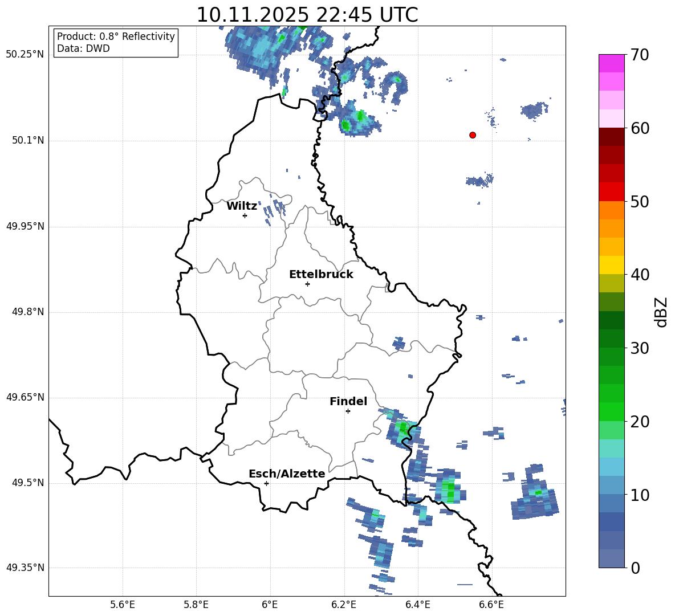Viewport: 675px width, 616px height.
Task: Click the title 10.11.2025 22:45 UTC
Action: tap(307, 15)
